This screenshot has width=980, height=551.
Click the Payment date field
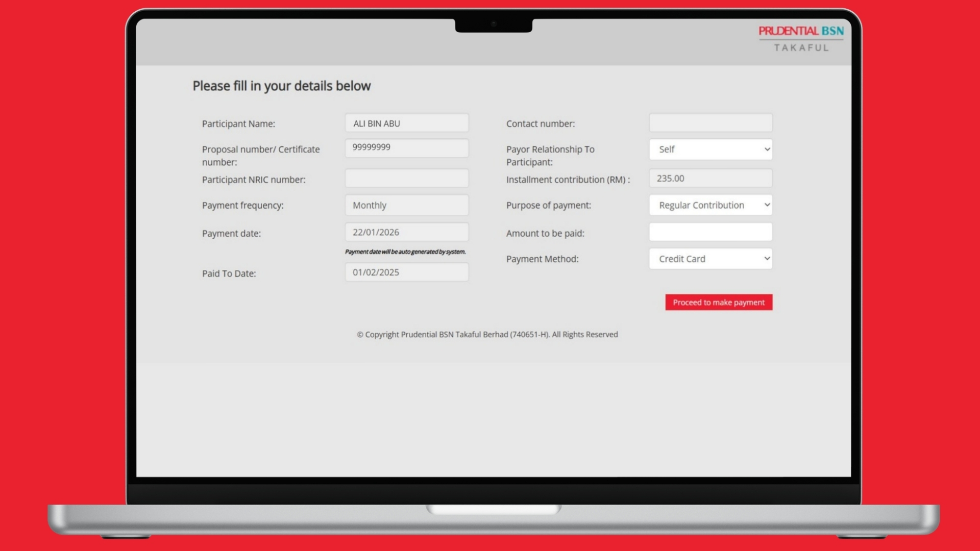click(406, 232)
